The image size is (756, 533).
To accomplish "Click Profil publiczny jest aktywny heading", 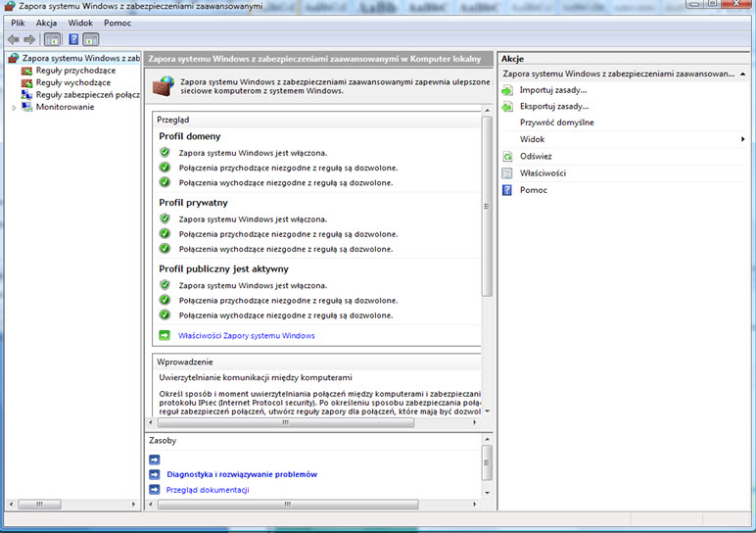I will pyautogui.click(x=223, y=268).
